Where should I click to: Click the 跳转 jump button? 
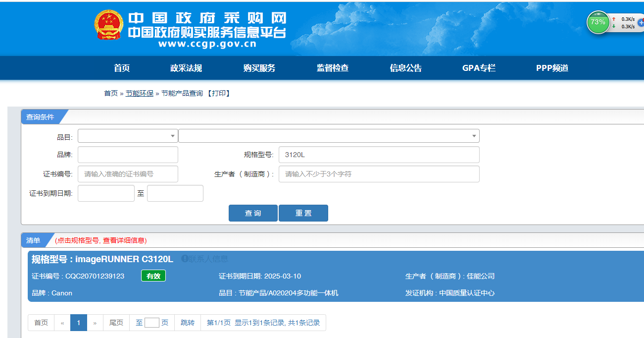[x=188, y=323]
